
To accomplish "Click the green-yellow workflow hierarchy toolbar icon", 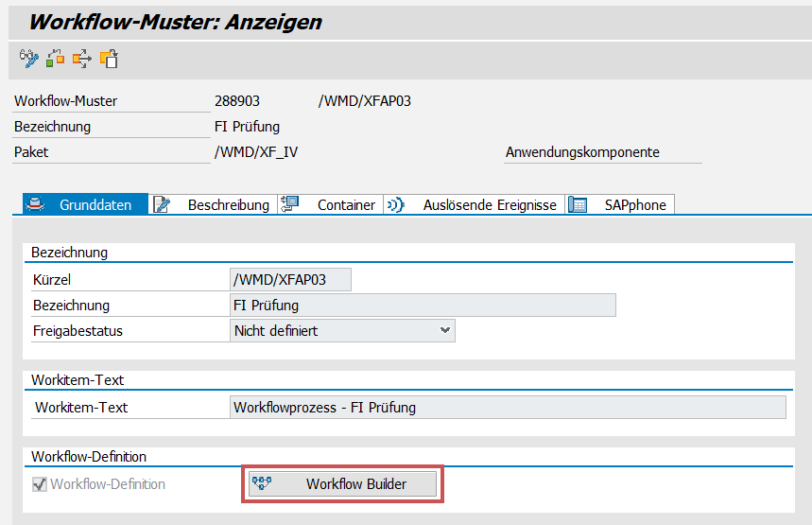I will coord(56,59).
